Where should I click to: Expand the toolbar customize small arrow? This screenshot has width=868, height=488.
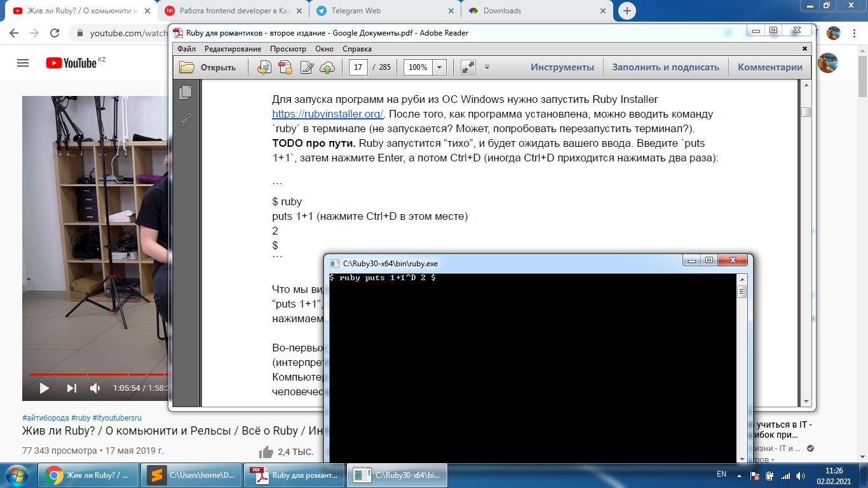pyautogui.click(x=487, y=67)
